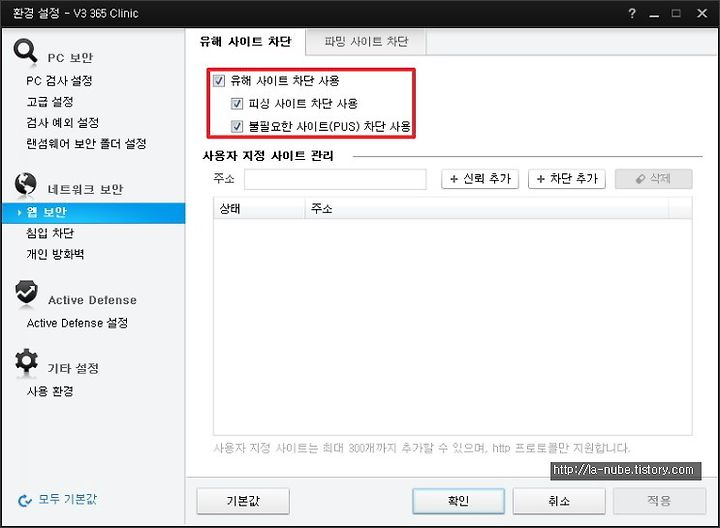Open PC 검사 설정 in the sidebar

pyautogui.click(x=59, y=81)
